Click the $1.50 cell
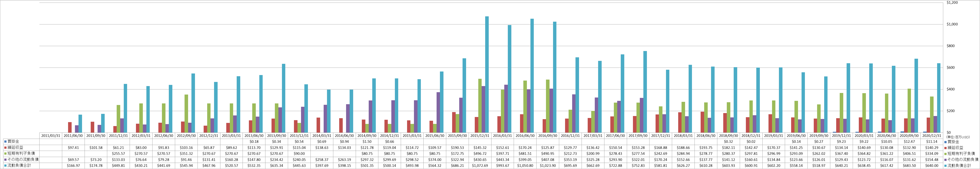The height and width of the screenshot is (169, 980). coord(367,141)
